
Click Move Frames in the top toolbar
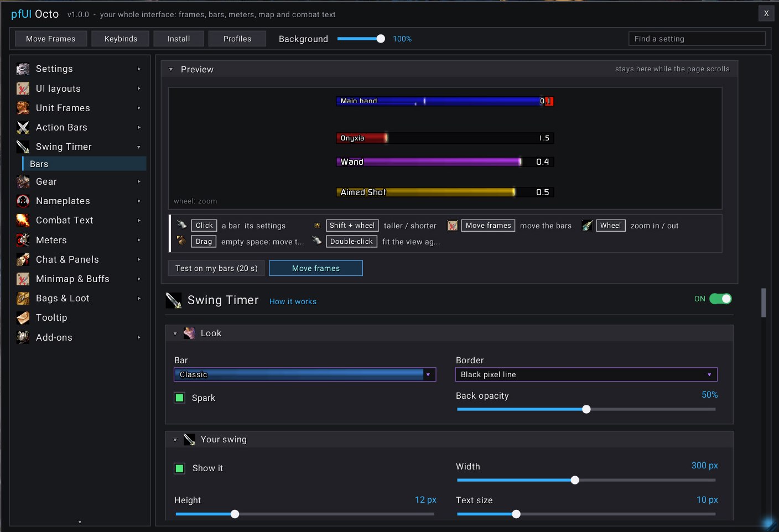[x=50, y=39]
